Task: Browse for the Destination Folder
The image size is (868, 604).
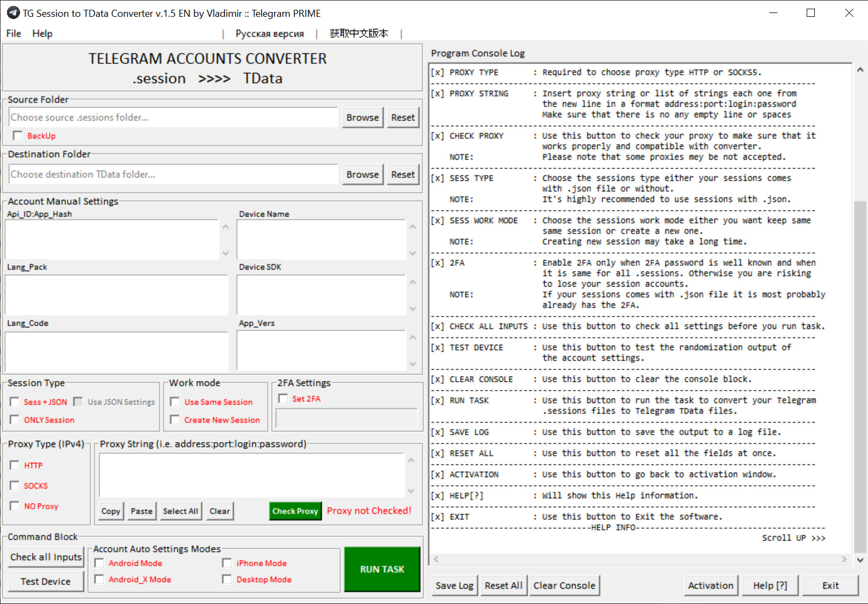Action: 362,174
